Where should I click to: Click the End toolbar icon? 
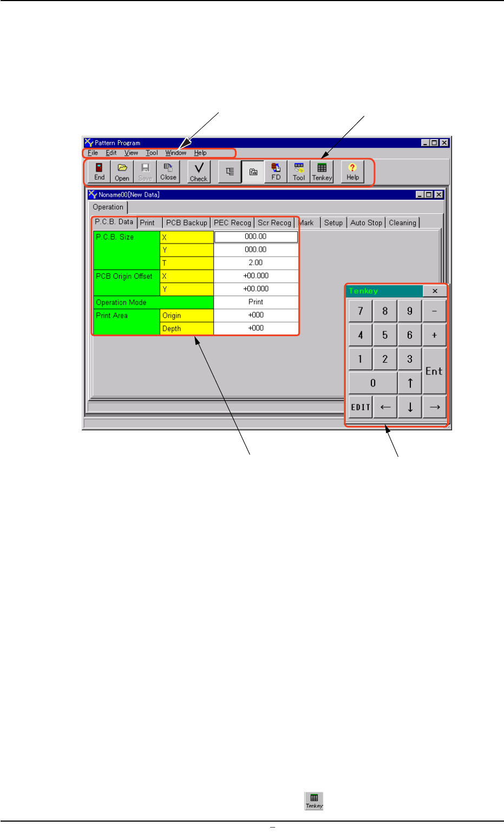point(100,172)
